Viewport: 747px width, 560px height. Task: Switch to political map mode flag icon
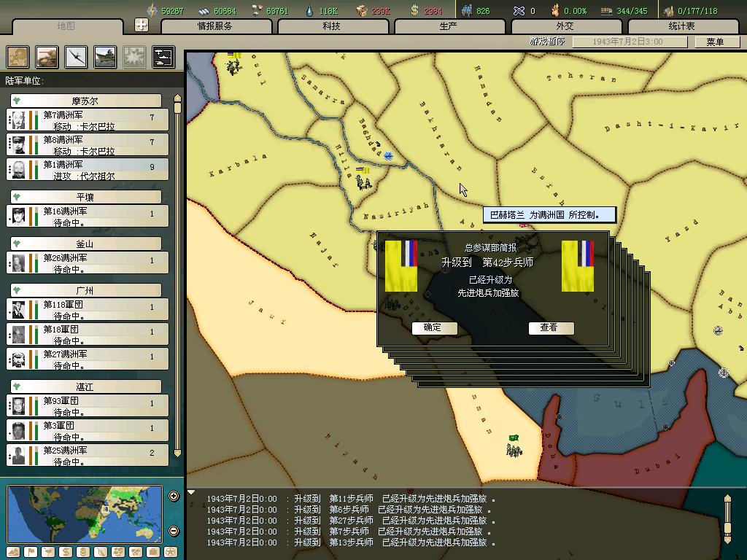point(31,552)
